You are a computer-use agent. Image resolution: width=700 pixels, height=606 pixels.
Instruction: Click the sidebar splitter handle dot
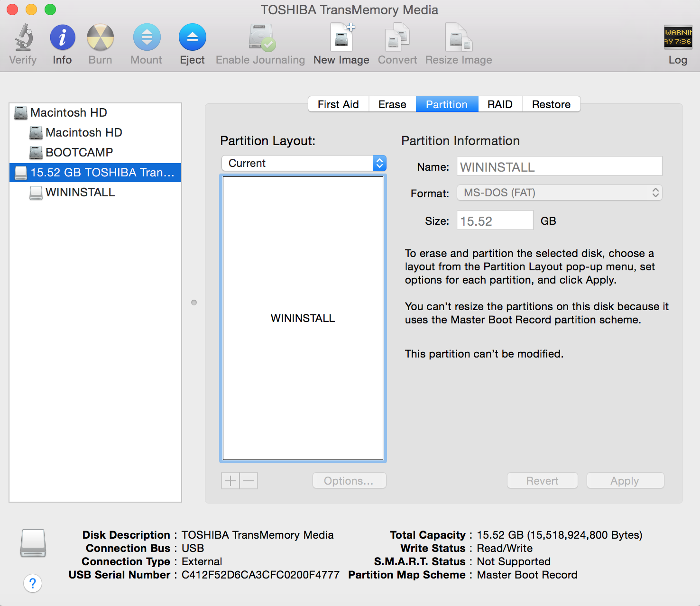[x=194, y=303]
